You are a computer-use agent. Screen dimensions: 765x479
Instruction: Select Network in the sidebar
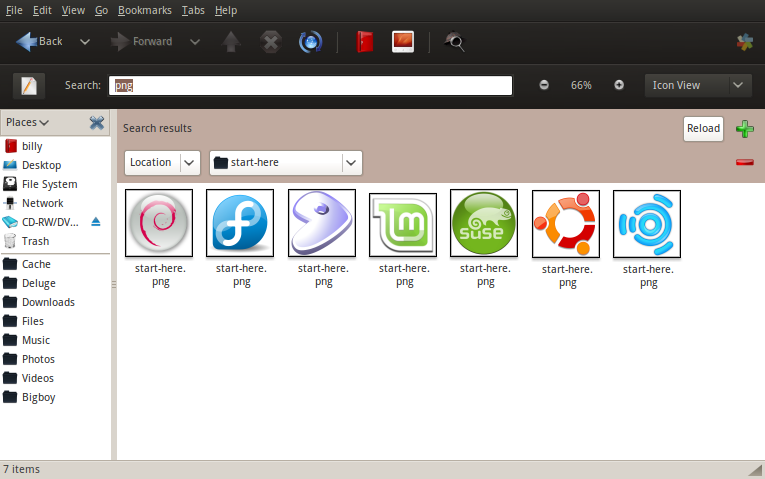pyautogui.click(x=56, y=203)
